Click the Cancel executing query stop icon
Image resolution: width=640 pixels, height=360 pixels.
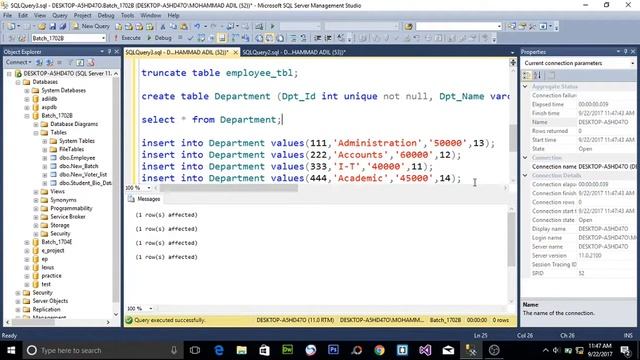click(x=180, y=38)
